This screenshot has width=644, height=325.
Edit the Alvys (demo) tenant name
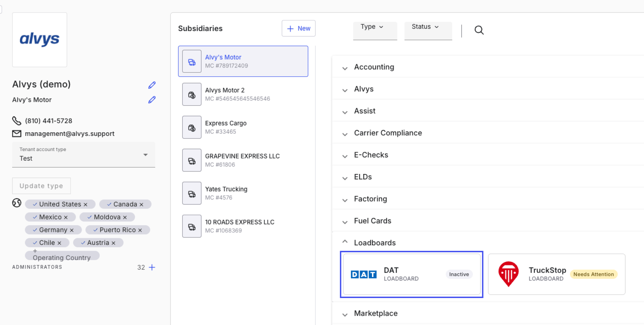click(152, 85)
